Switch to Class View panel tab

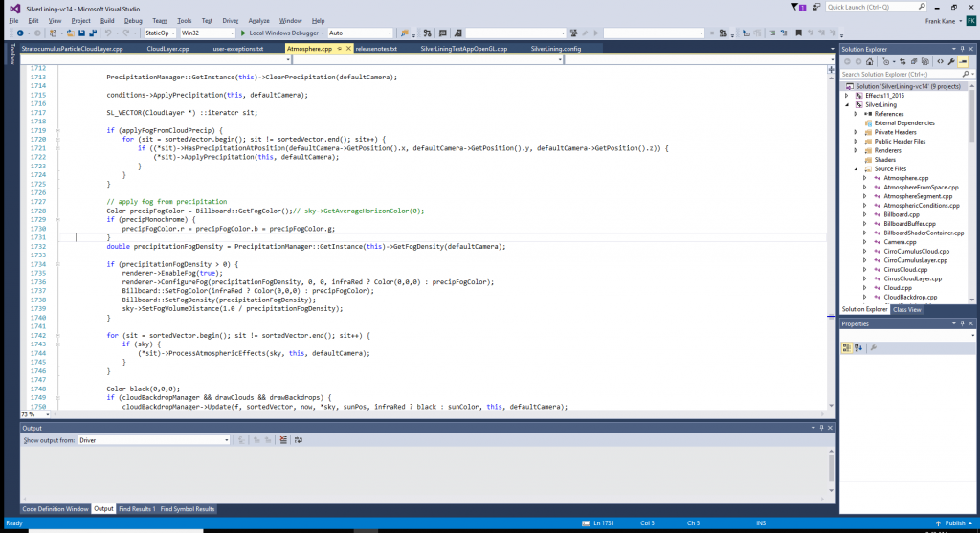(x=906, y=309)
